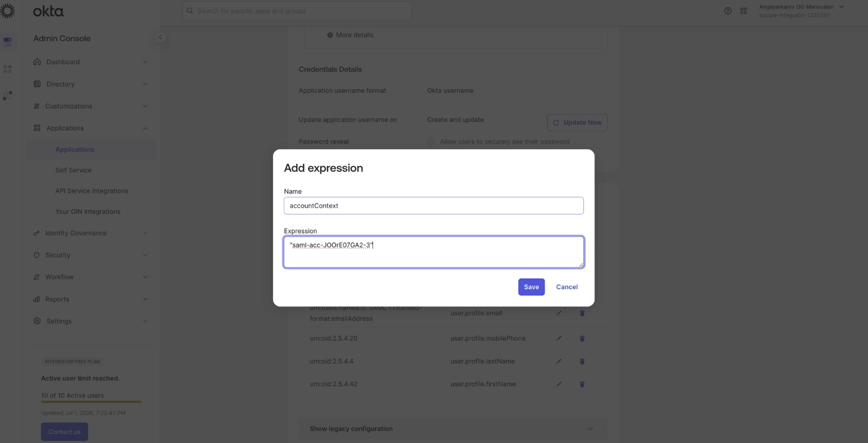Collapse the Admin Console sidebar arrow
The width and height of the screenshot is (868, 443).
(160, 37)
